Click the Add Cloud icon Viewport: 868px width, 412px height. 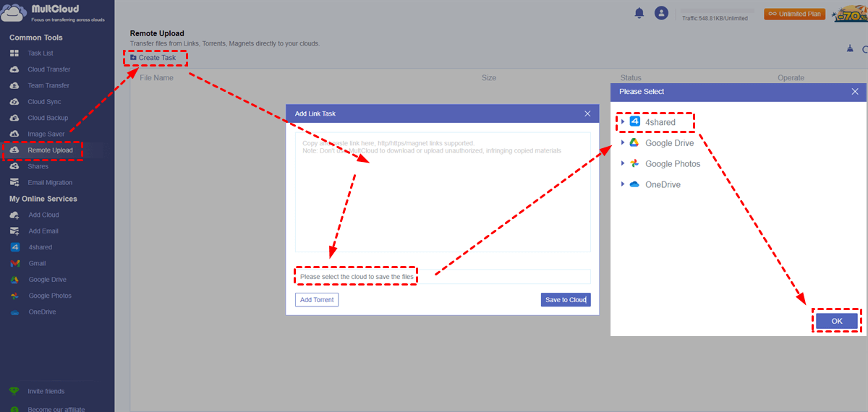(14, 215)
